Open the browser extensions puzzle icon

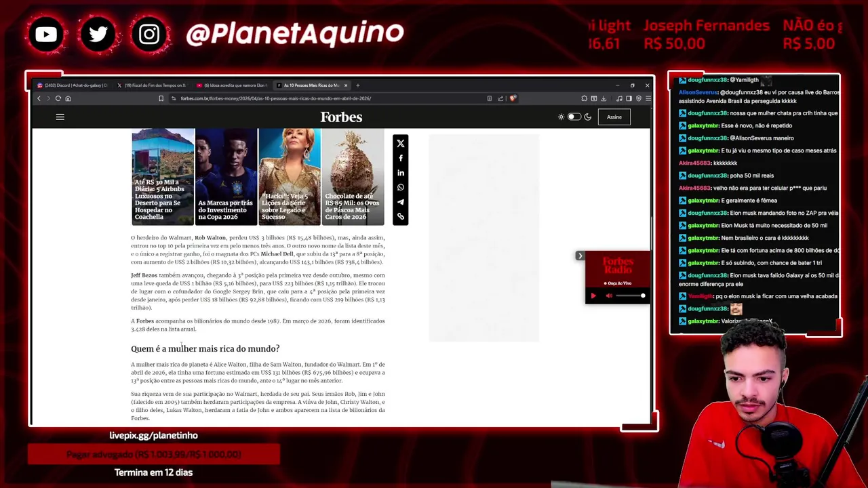[x=584, y=98]
